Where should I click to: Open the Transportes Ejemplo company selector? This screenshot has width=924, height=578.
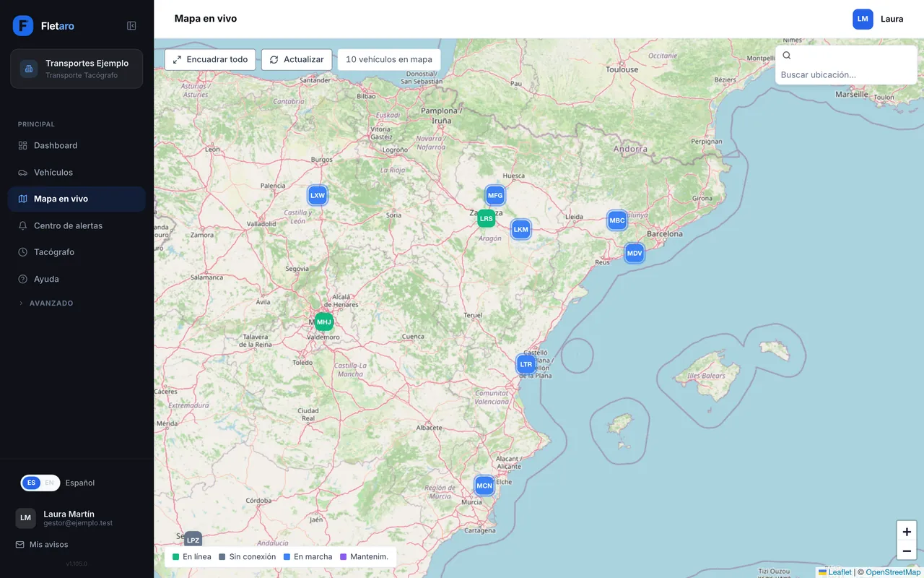pos(77,69)
